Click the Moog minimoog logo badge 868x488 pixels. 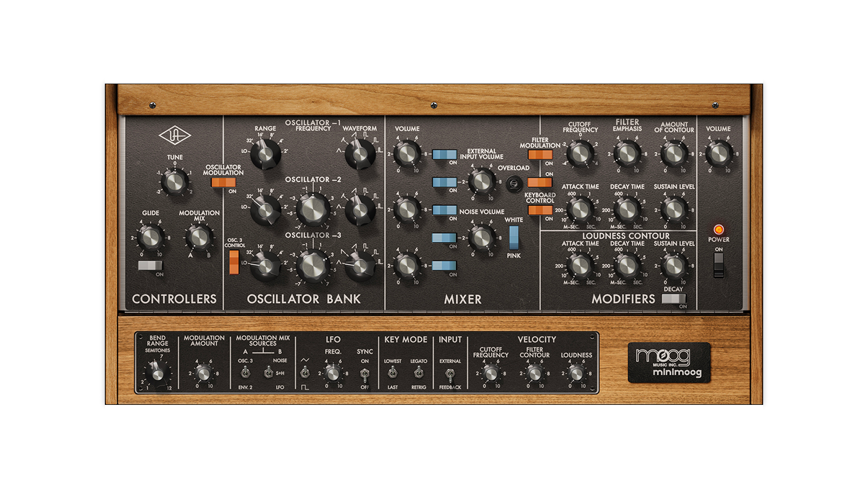[669, 363]
